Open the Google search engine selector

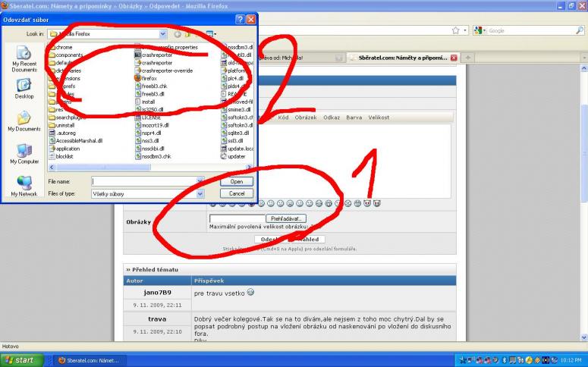[480, 31]
